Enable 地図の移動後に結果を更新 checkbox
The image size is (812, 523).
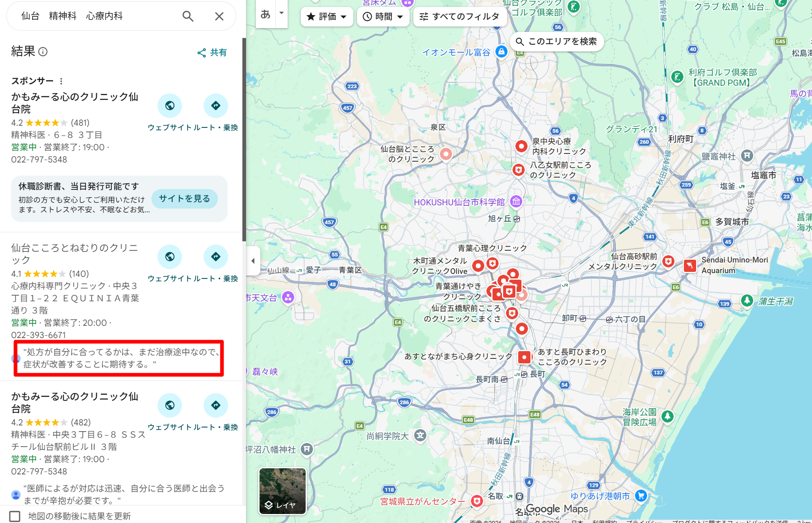click(x=15, y=516)
